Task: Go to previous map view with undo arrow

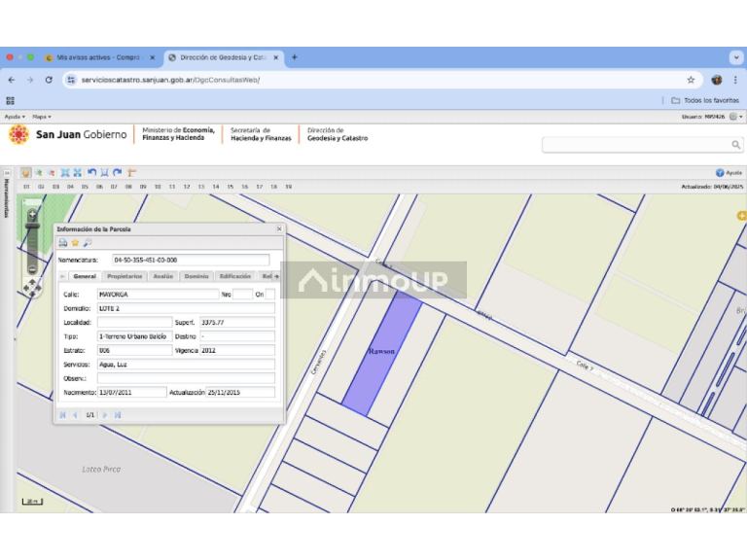Action: coord(92,172)
